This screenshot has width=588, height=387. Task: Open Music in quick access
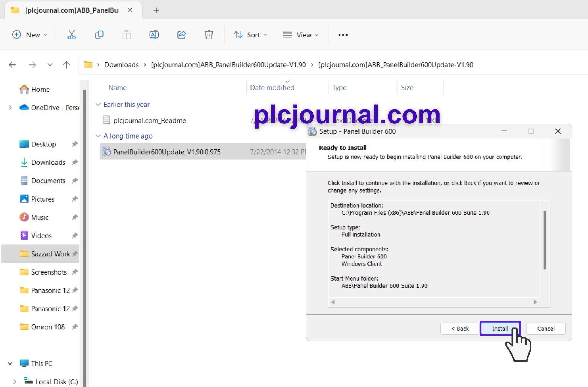click(39, 217)
